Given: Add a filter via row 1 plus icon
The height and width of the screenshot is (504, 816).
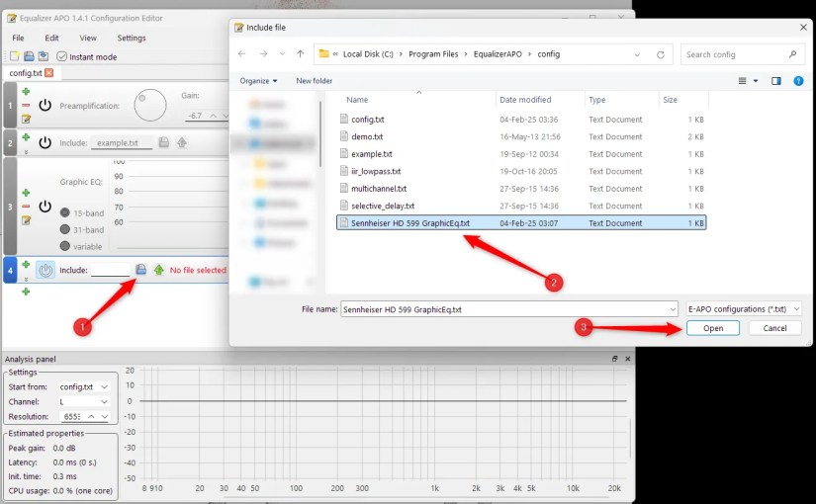Looking at the screenshot, I should [26, 92].
